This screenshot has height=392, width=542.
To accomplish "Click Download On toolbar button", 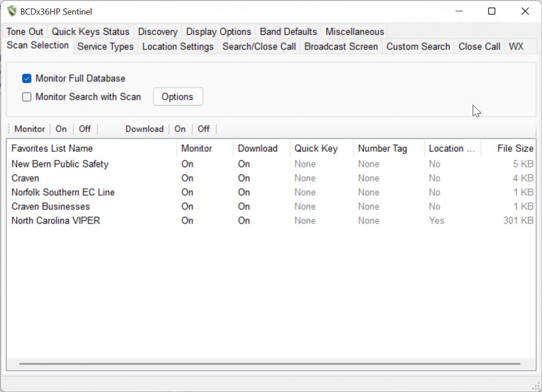I will pyautogui.click(x=180, y=129).
